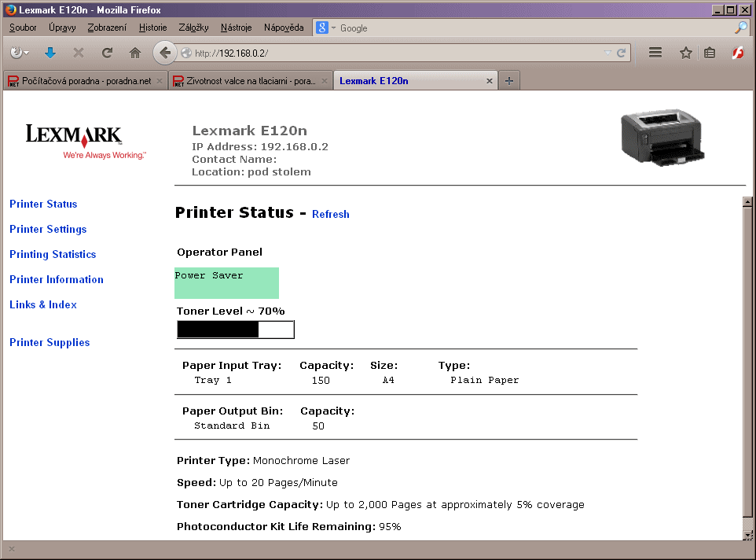Viewport: 756px width, 560px height.
Task: Click the 'Standard Bin' text
Action: (x=232, y=426)
